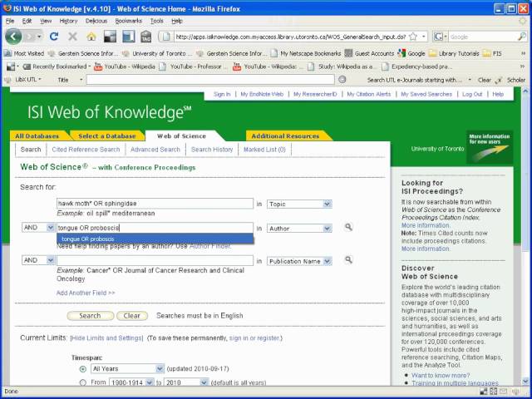
Task: Open the Most Visited bookmark item
Action: pyautogui.click(x=24, y=53)
